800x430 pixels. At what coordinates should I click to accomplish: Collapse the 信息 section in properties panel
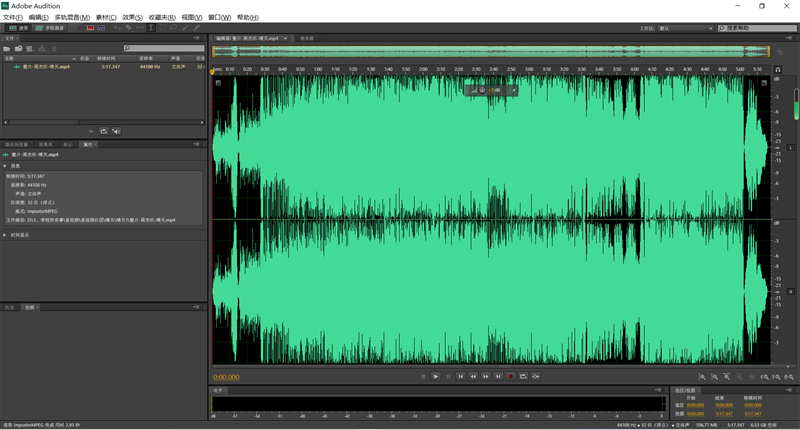coord(5,166)
